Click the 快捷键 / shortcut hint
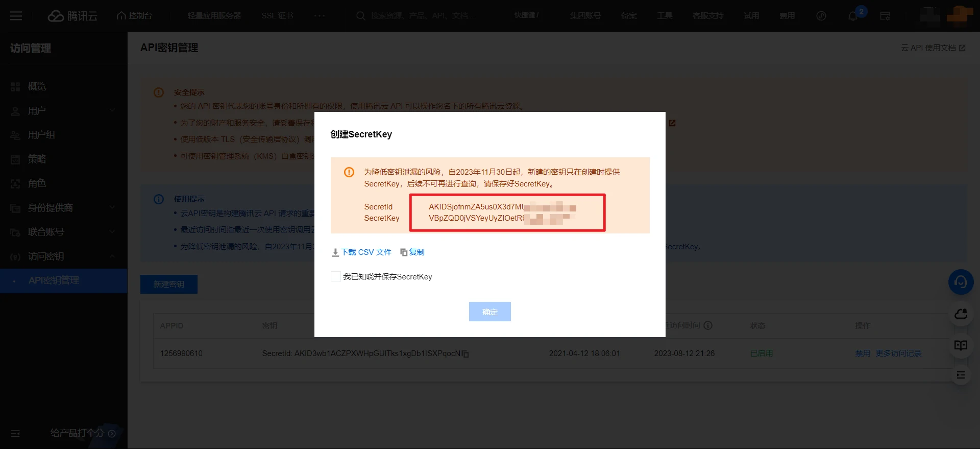This screenshot has width=980, height=449. click(x=526, y=15)
